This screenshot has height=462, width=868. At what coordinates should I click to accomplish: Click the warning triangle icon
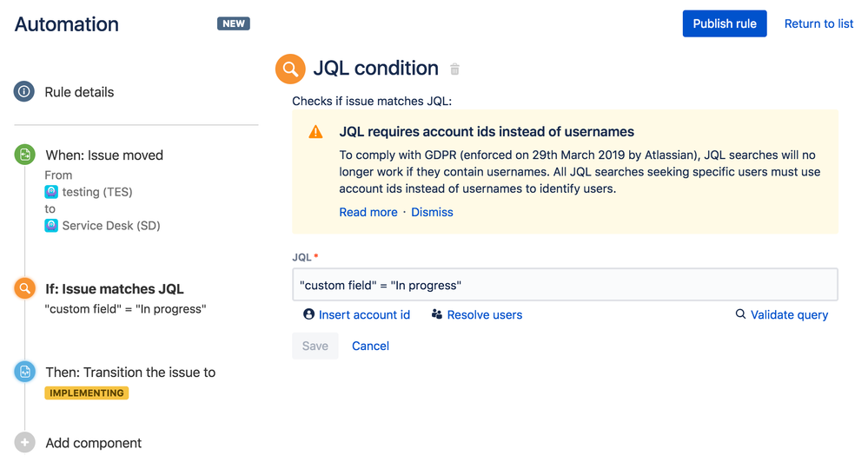[315, 132]
